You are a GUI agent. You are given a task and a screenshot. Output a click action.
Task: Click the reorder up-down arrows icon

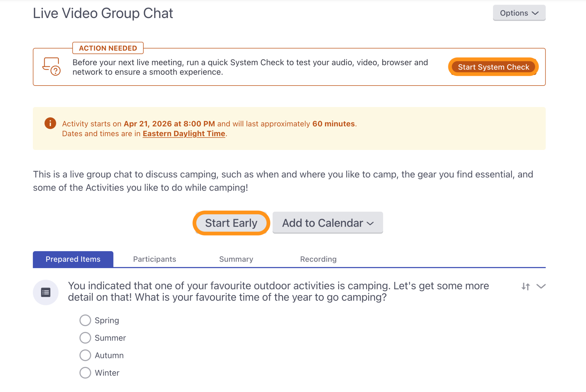[526, 286]
